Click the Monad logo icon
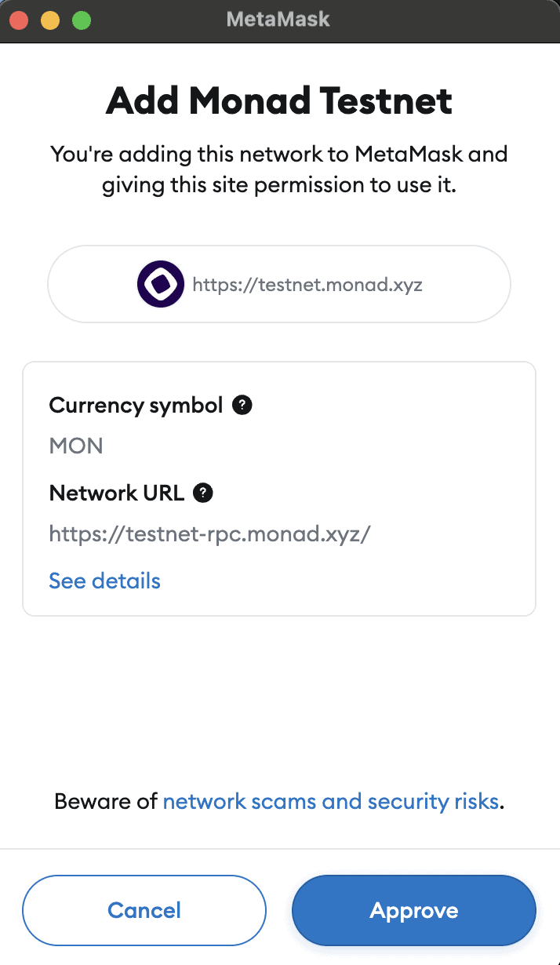 [x=161, y=284]
